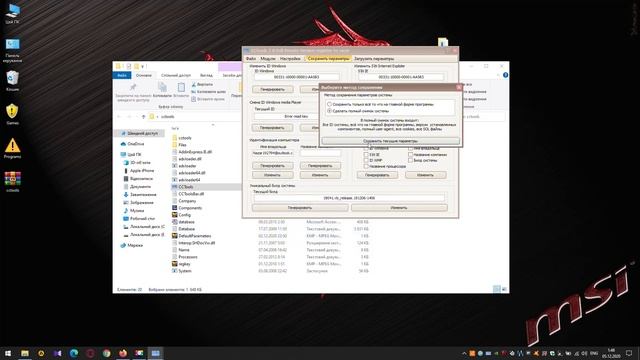Click Вставити ярлик in the Explorer ribbon
Screen dimensions: 640x360
tap(208, 99)
